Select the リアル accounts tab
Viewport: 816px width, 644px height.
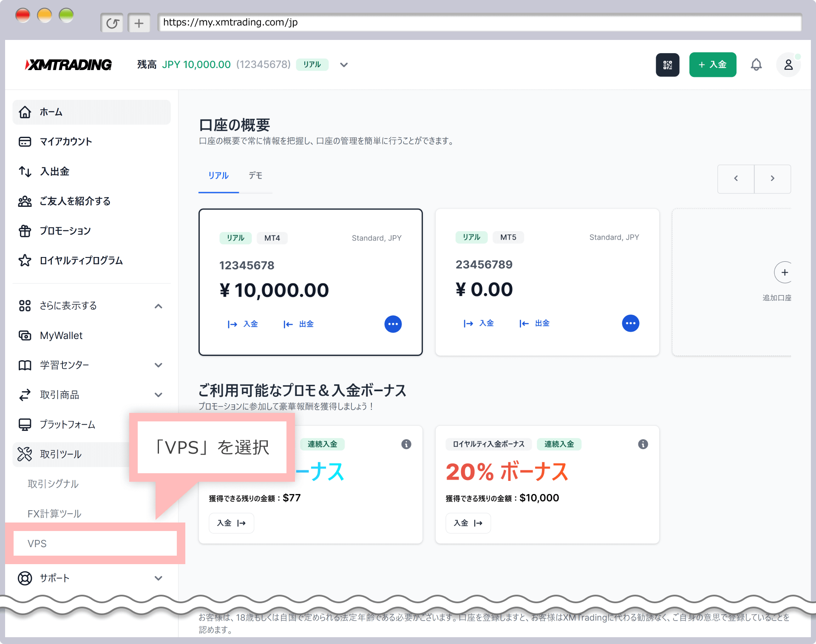point(218,175)
